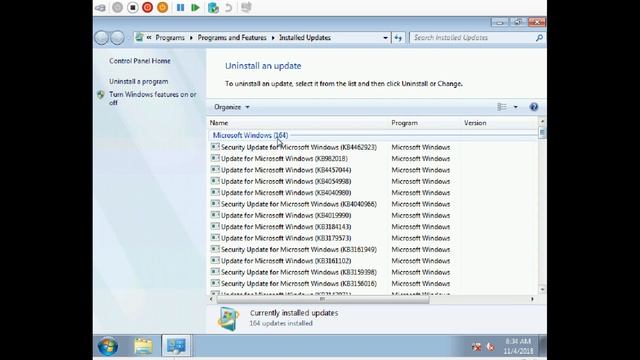Select Update for Microsoft Windows (KB4054998)

tap(286, 181)
